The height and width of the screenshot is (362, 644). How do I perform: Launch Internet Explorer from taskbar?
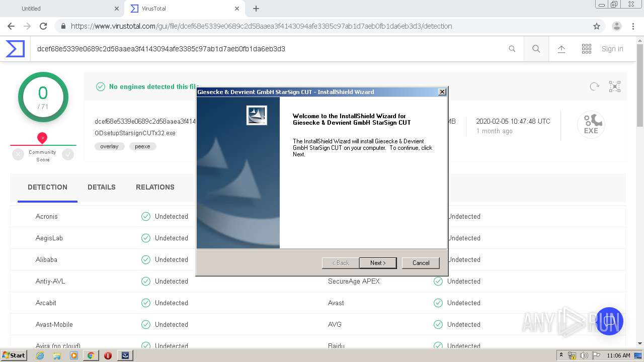[x=40, y=355]
